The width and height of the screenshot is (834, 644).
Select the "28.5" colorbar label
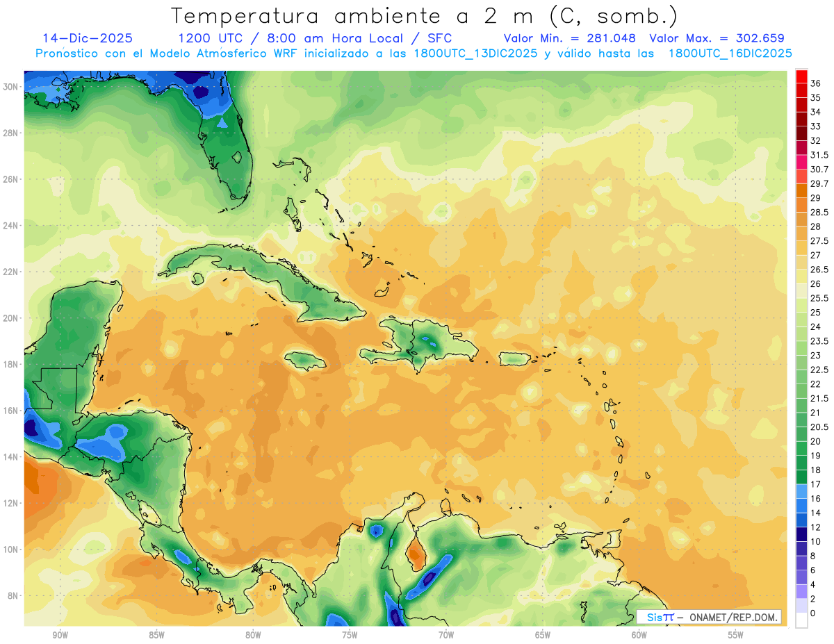coord(819,212)
